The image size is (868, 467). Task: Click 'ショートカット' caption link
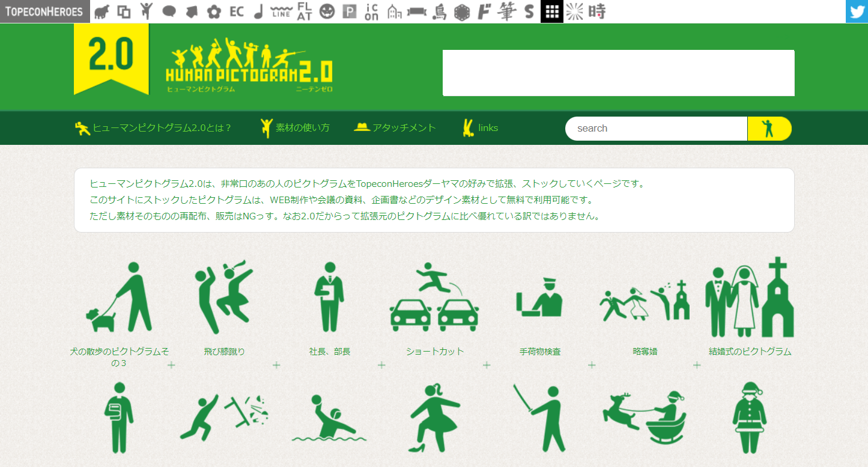tap(434, 352)
